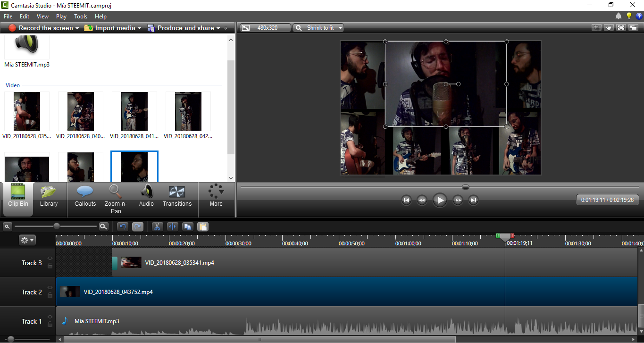Open the Shrink to fit zoom dropdown
Screen dimensions: 644x343
[x=318, y=28]
